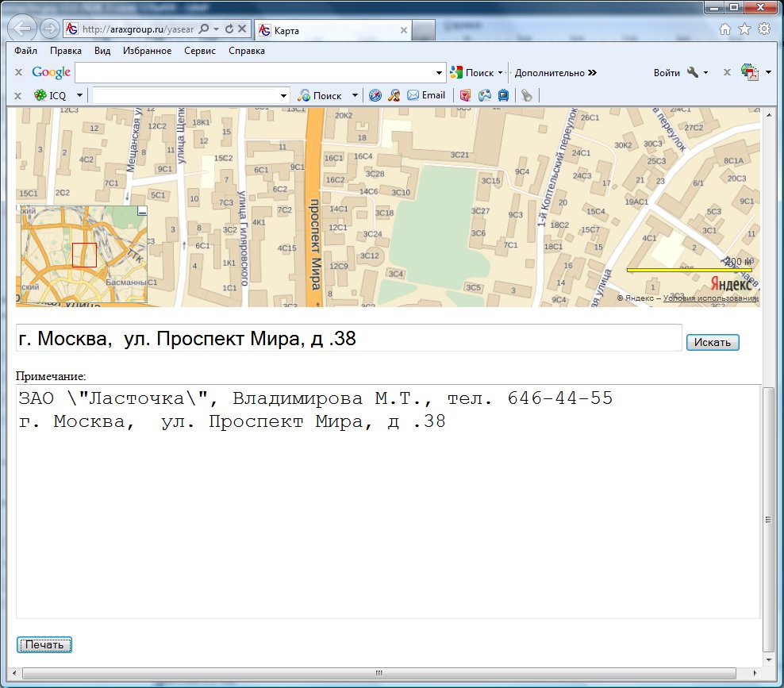Open the Избранное menu
The width and height of the screenshot is (784, 688).
click(147, 51)
